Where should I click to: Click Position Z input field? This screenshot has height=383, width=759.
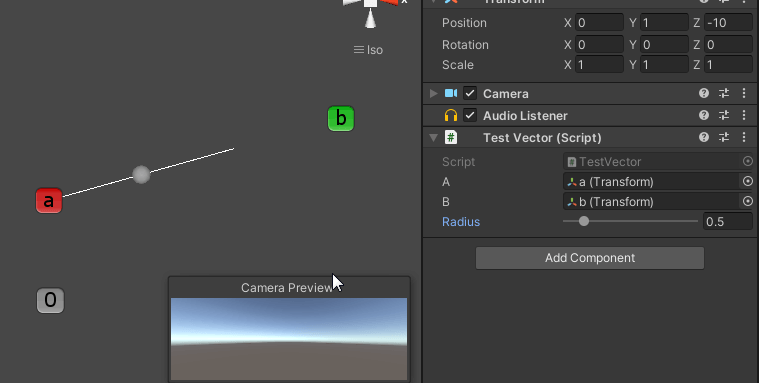coord(729,22)
